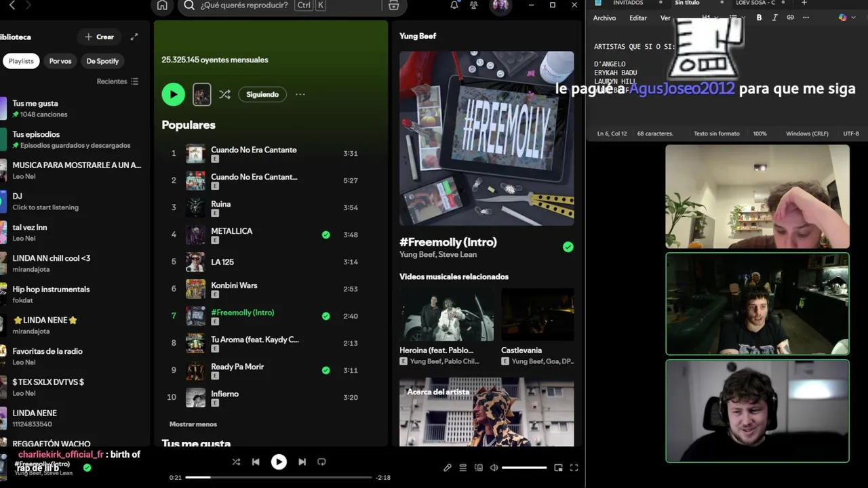Toggle repeat in player bar
Viewport: 868px width, 488px height.
point(321,462)
